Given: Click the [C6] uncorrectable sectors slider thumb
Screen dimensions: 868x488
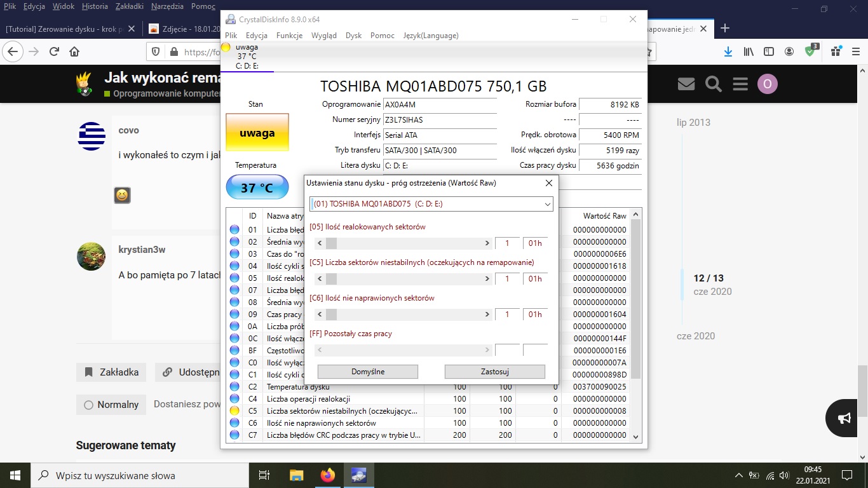Looking at the screenshot, I should tap(331, 315).
